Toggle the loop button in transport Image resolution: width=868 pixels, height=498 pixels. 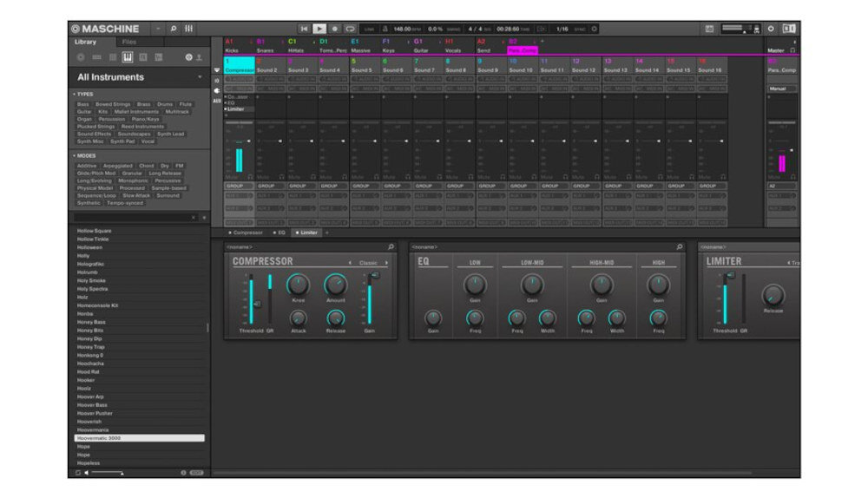pyautogui.click(x=350, y=29)
